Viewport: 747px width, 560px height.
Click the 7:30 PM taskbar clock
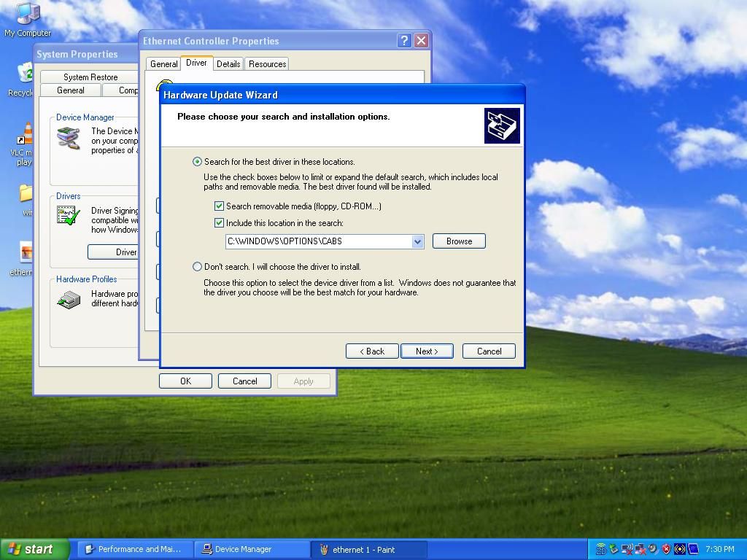click(719, 549)
